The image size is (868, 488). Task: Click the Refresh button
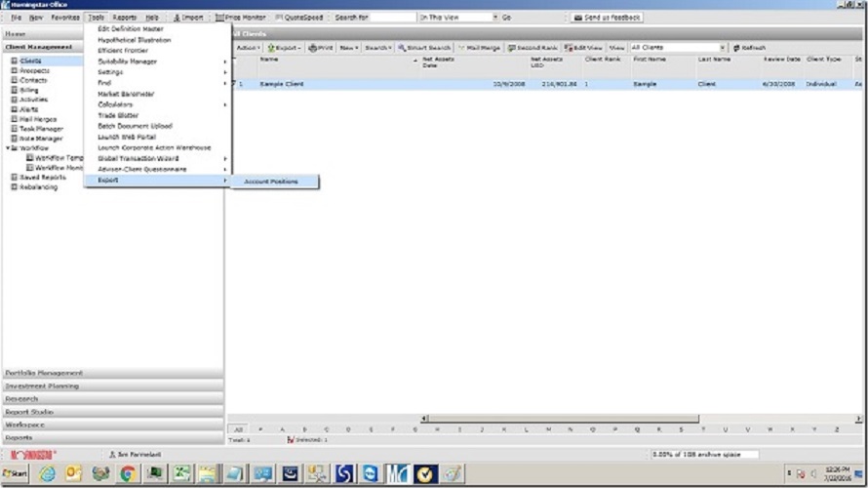coord(749,48)
